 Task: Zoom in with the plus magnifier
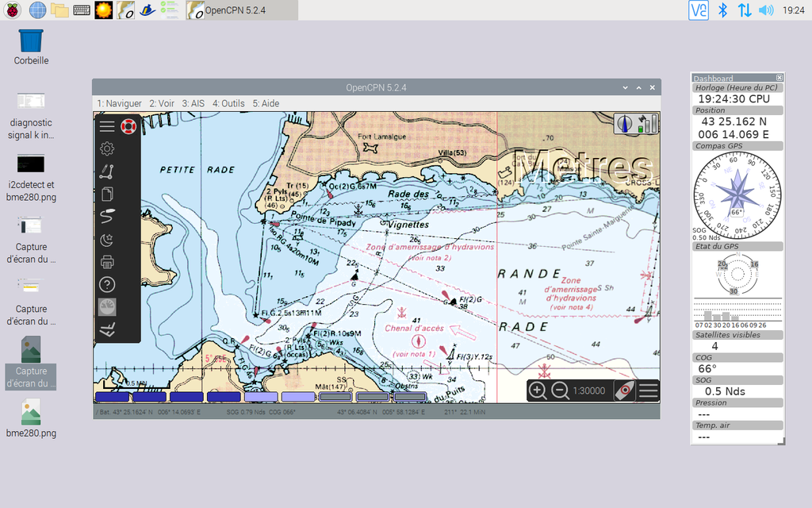(538, 391)
